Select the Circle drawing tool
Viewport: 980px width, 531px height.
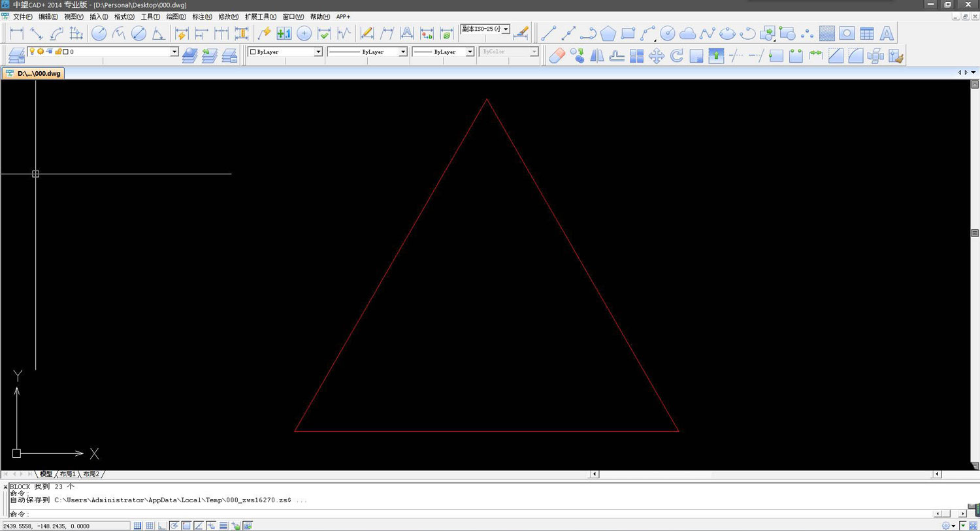[x=668, y=33]
